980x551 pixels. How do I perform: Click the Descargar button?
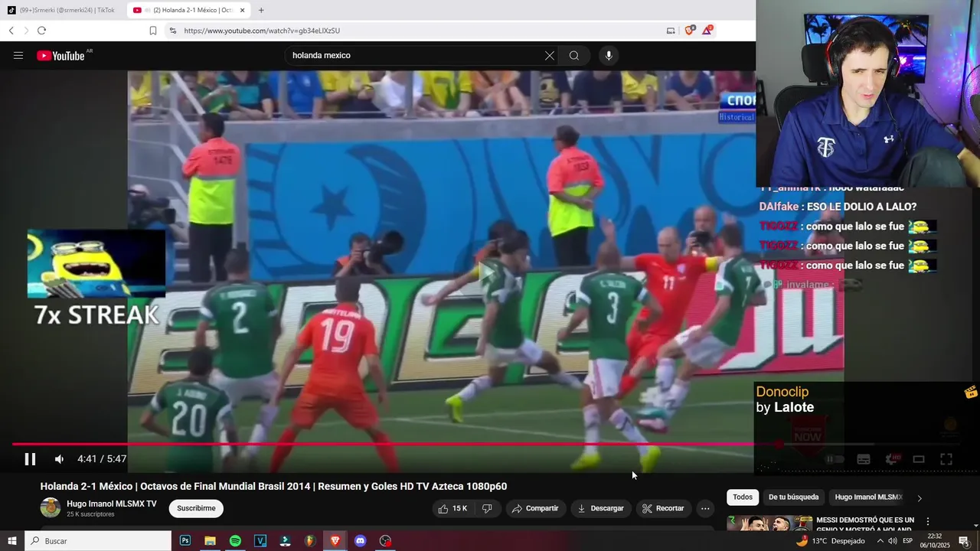tap(601, 508)
